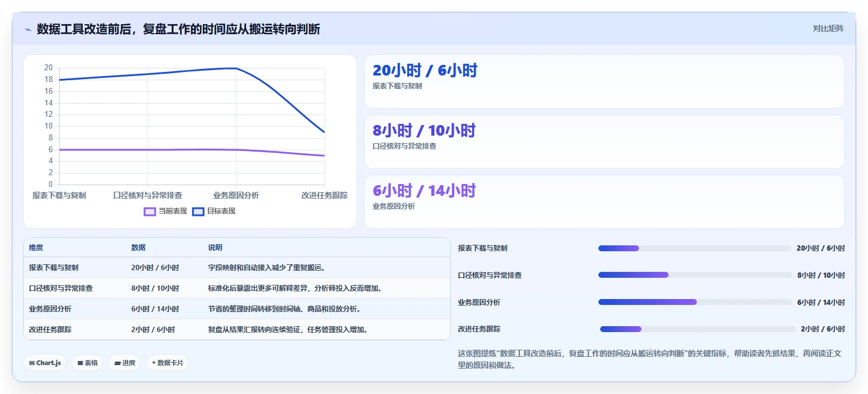This screenshot has width=868, height=394.
Task: Click table cell 改进任务跟踪
Action: [x=50, y=330]
